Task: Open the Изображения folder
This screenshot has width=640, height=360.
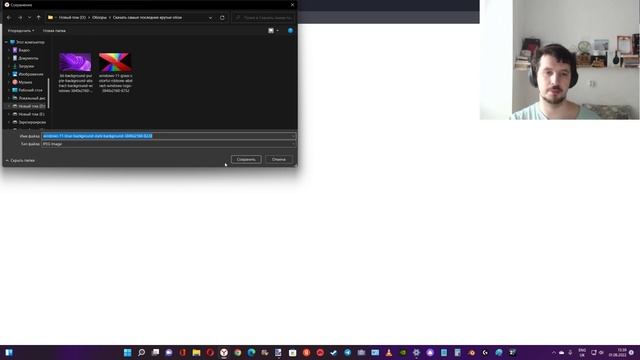Action: coord(31,74)
